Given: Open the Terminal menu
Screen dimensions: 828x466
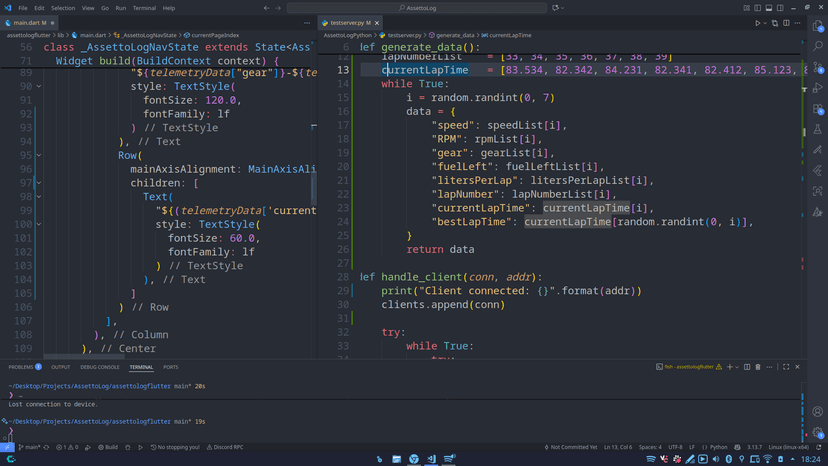Looking at the screenshot, I should pyautogui.click(x=144, y=8).
